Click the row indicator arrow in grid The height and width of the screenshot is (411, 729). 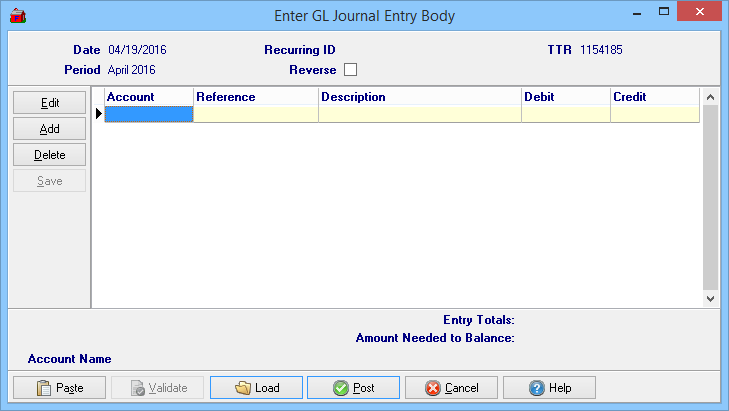98,115
